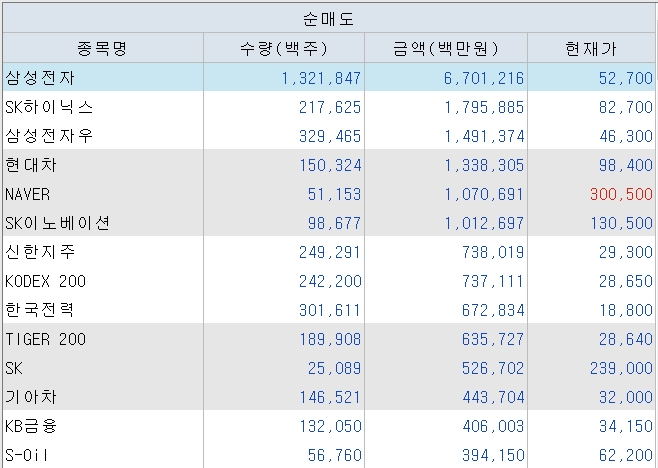Sort by the 수량(백주) column header
658x468 pixels.
point(284,48)
